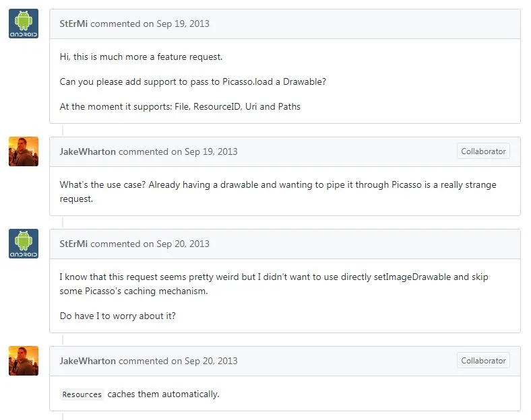Click JakeWharton's avatar beside the "What's the use case?" comment
The image size is (531, 420).
coord(24,151)
